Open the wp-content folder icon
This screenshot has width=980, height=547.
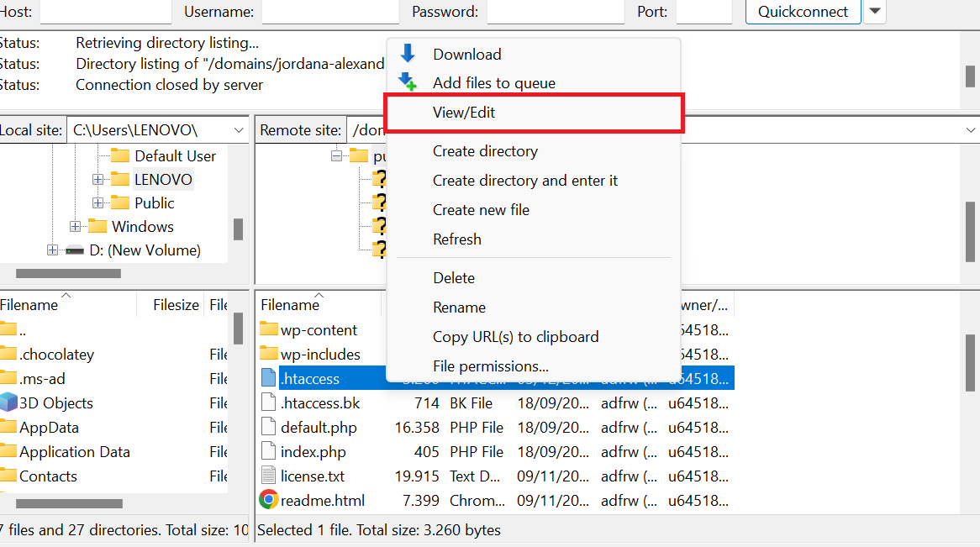point(270,329)
